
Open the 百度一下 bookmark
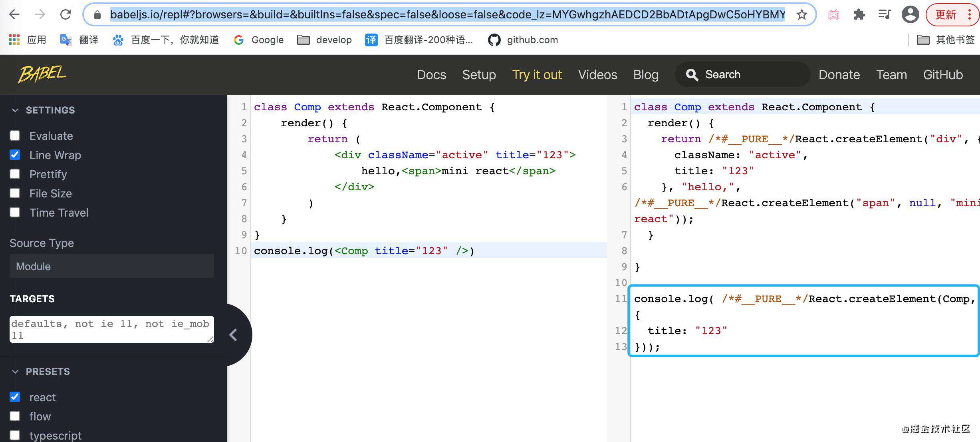[x=166, y=40]
